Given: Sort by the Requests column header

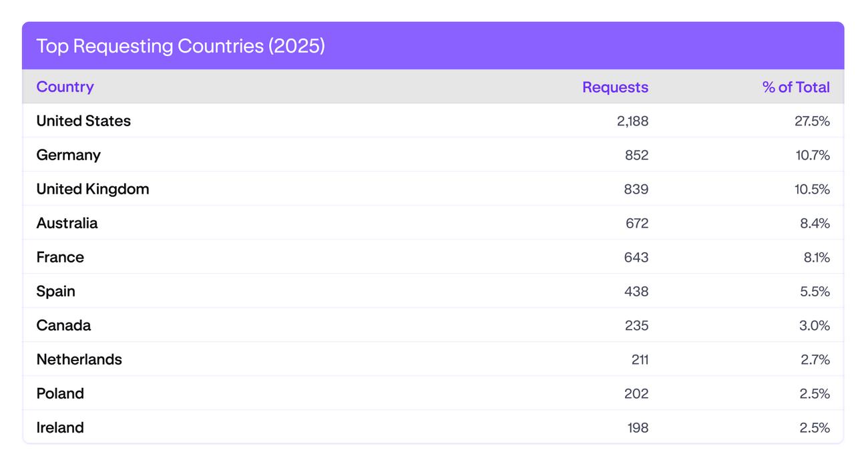Looking at the screenshot, I should click(615, 87).
